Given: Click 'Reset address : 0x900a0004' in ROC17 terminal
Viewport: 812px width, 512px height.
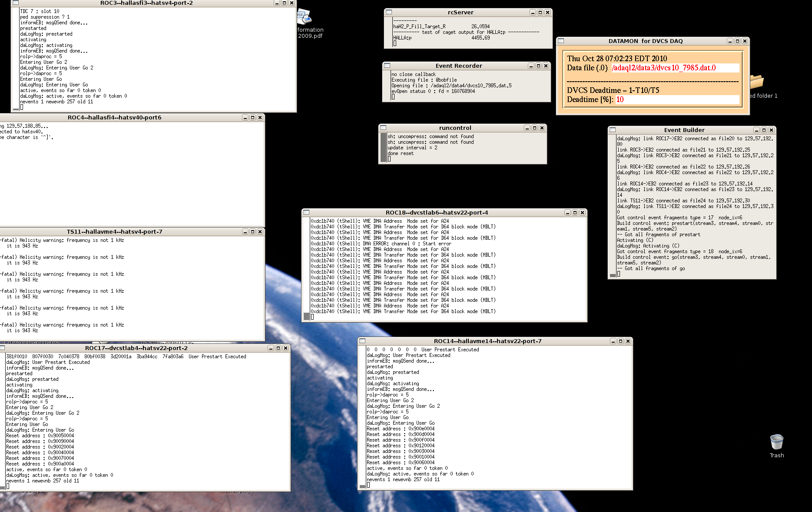Looking at the screenshot, I should click(40, 464).
